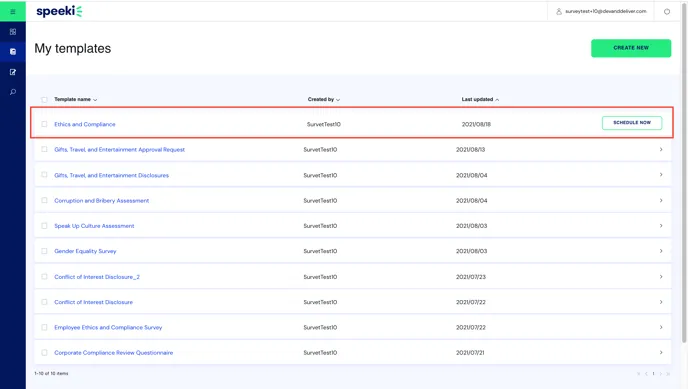688x389 pixels.
Task: Open the hamburger menu icon
Action: pyautogui.click(x=13, y=11)
